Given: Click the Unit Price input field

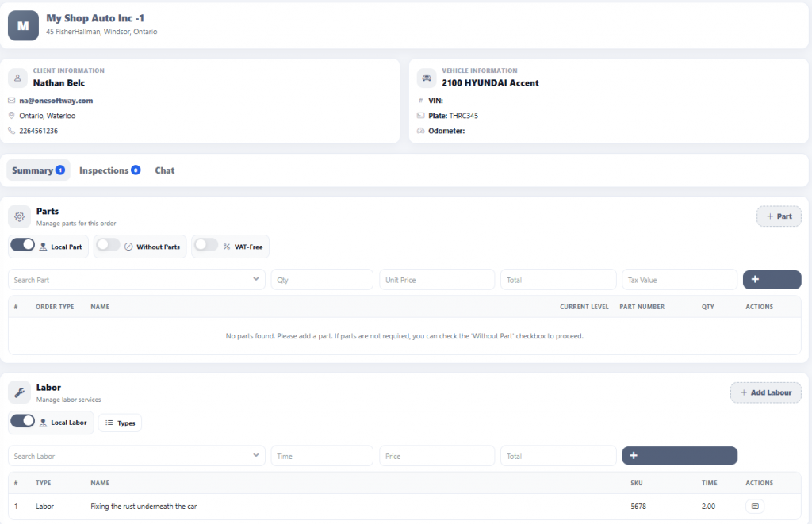Looking at the screenshot, I should tap(436, 280).
